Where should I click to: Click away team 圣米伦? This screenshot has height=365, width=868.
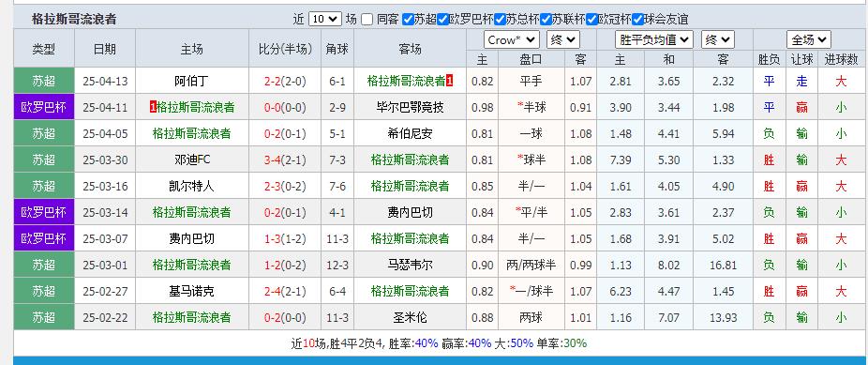tap(410, 318)
